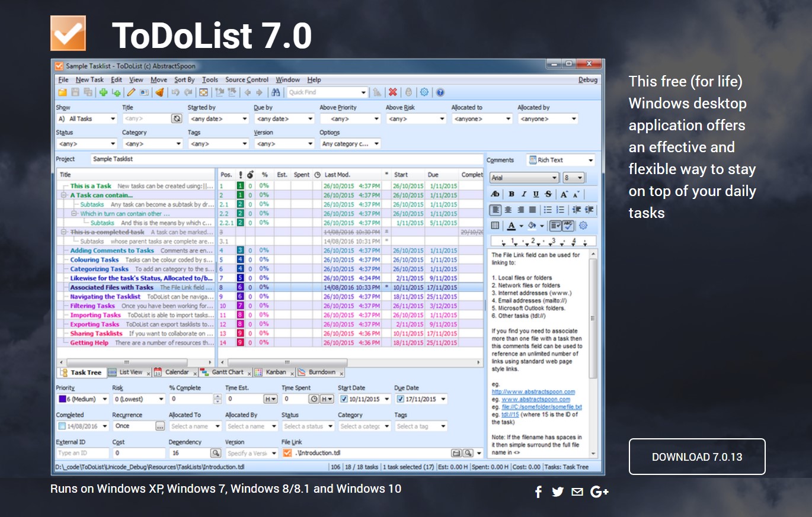This screenshot has width=812, height=517.
Task: Toggle the Align Left button
Action: [495, 210]
